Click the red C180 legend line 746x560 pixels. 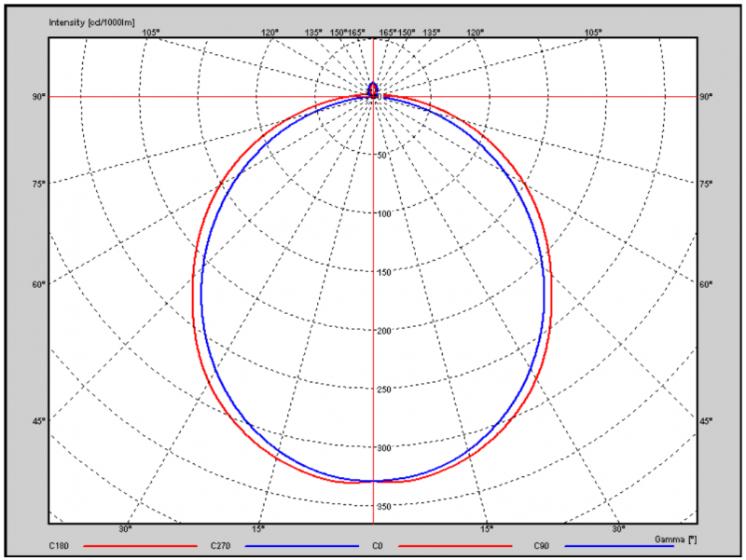141,546
